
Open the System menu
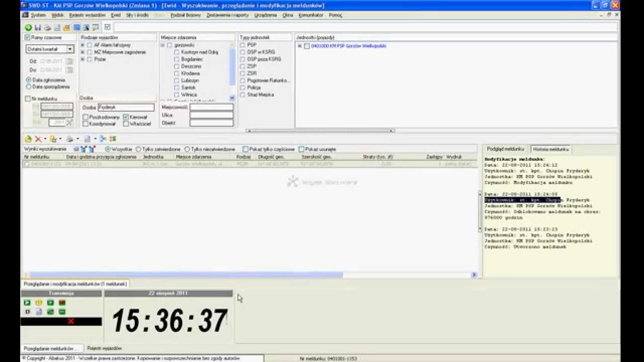coord(38,15)
